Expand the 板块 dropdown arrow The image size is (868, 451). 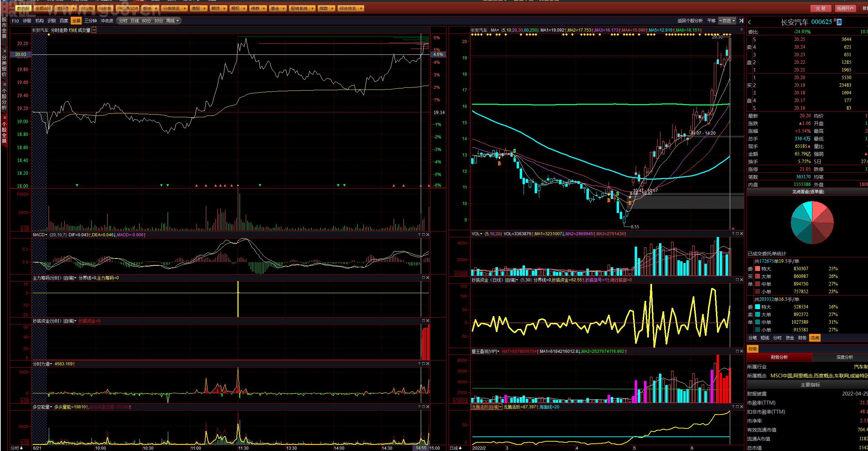(156, 8)
